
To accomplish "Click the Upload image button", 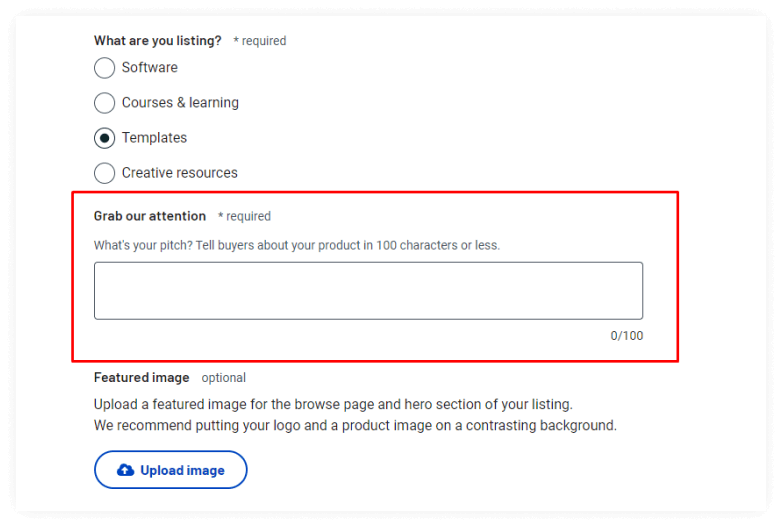I will (171, 470).
